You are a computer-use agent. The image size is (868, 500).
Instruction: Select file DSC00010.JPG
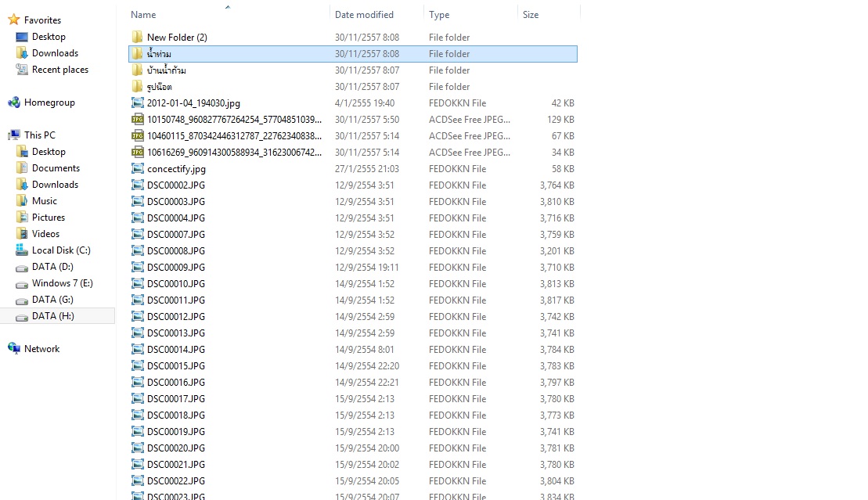(353, 283)
